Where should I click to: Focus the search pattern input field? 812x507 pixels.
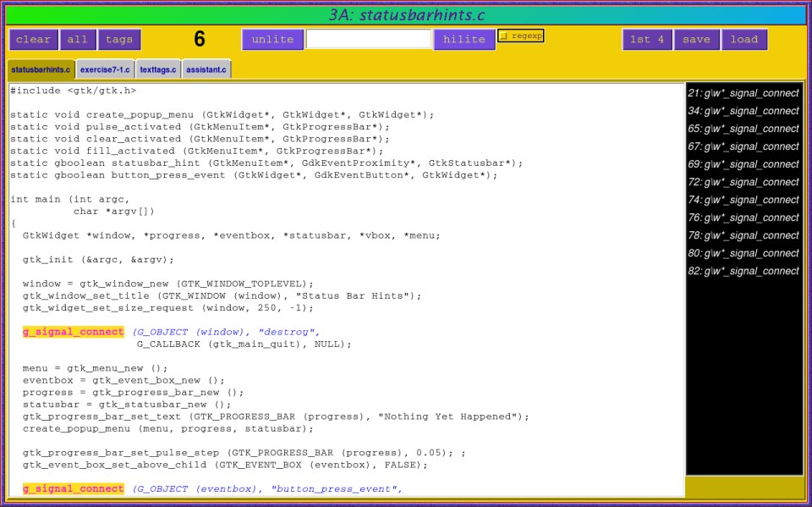pyautogui.click(x=369, y=40)
